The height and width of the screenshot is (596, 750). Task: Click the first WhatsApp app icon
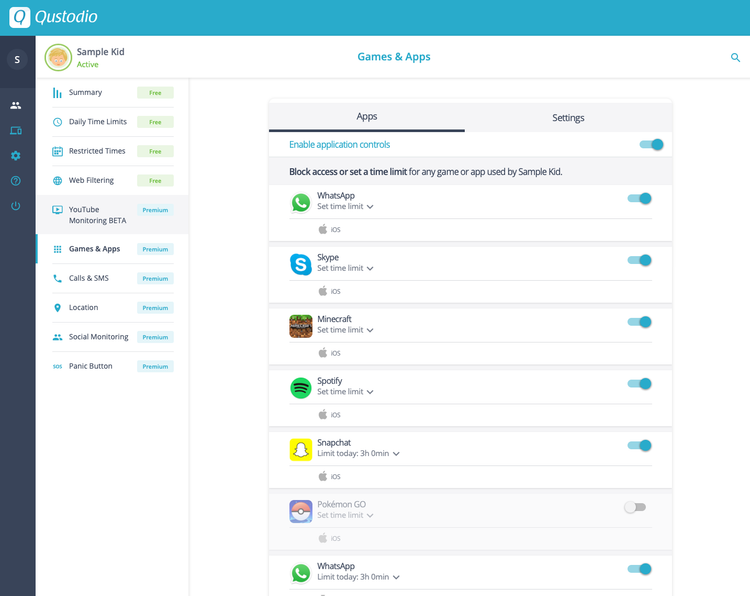point(301,203)
